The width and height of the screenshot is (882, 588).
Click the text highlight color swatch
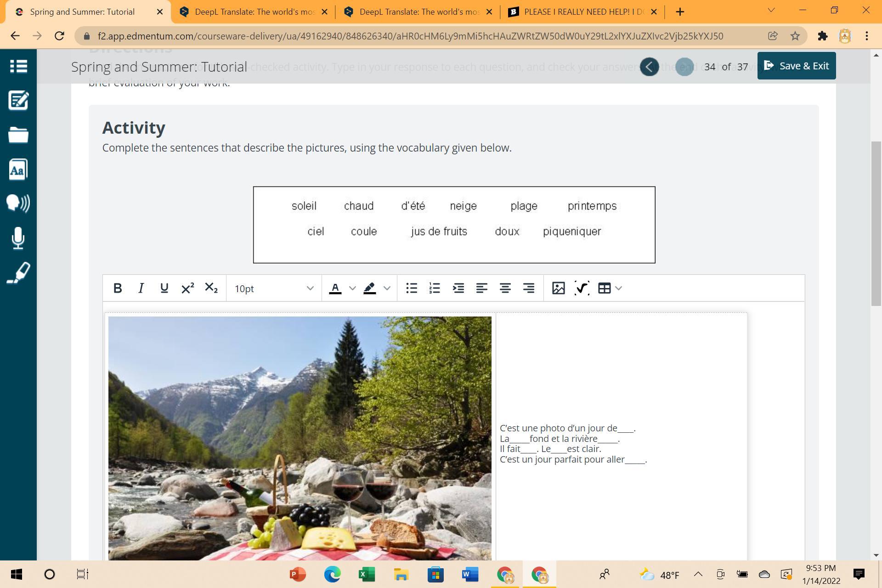pos(370,288)
